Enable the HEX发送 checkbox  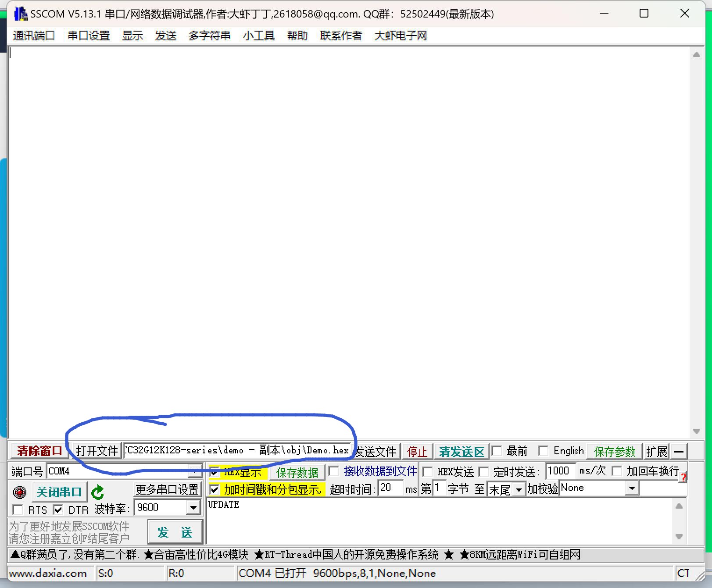(x=427, y=472)
